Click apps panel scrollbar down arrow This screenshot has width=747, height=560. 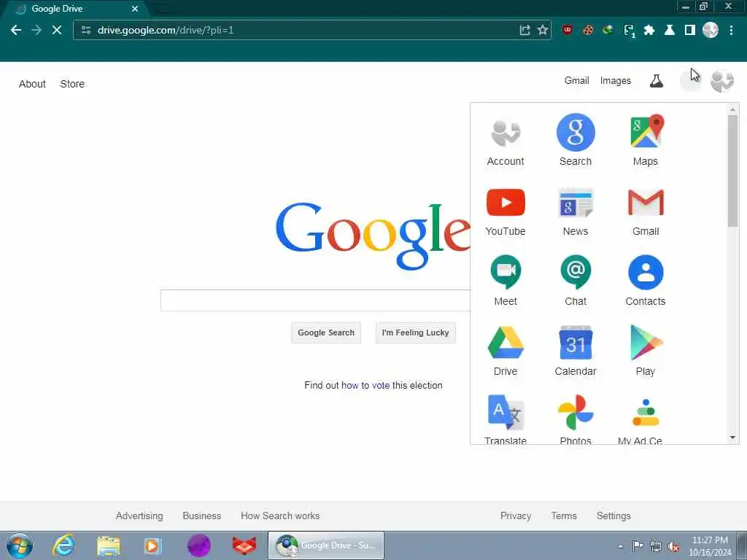[x=732, y=437]
